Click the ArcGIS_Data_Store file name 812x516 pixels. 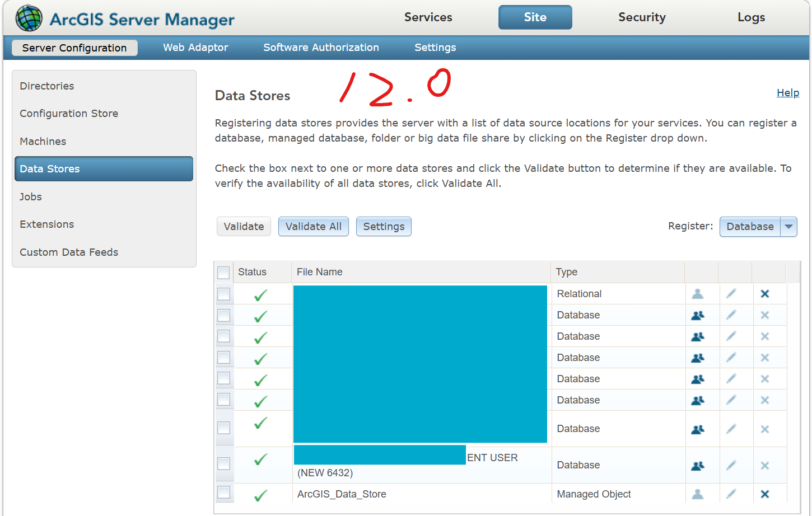click(x=342, y=494)
